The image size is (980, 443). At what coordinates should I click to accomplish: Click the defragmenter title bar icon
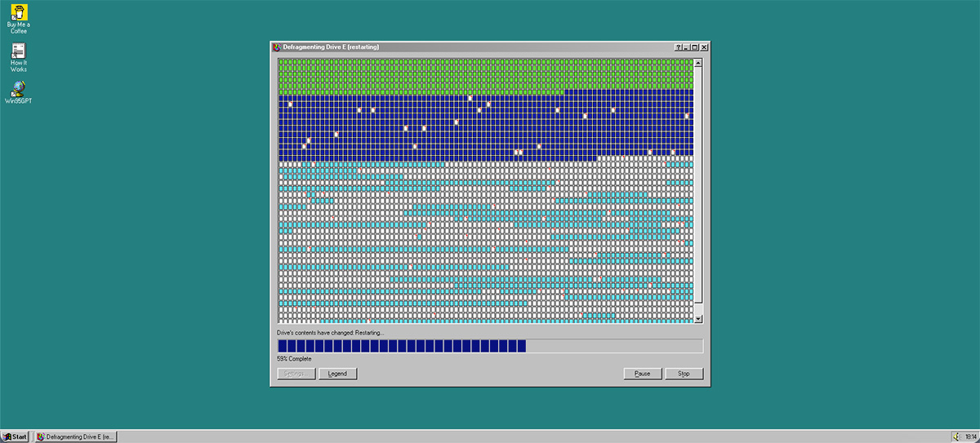pyautogui.click(x=277, y=47)
